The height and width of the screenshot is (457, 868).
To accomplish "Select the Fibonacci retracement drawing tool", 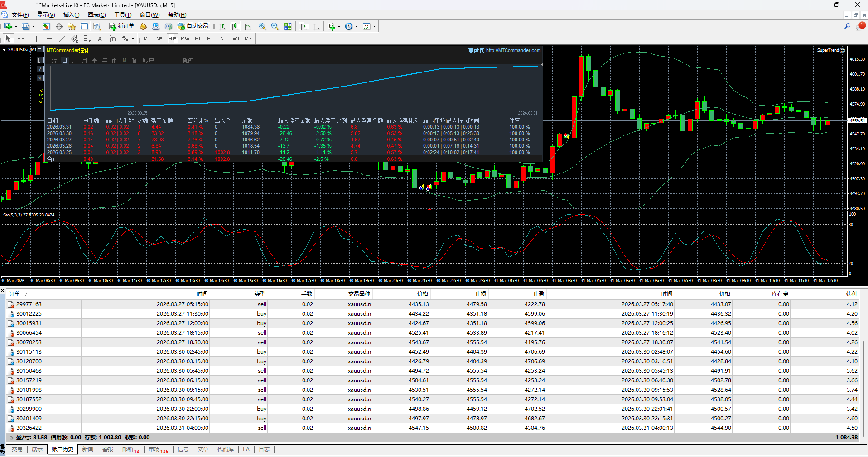I will coord(87,38).
